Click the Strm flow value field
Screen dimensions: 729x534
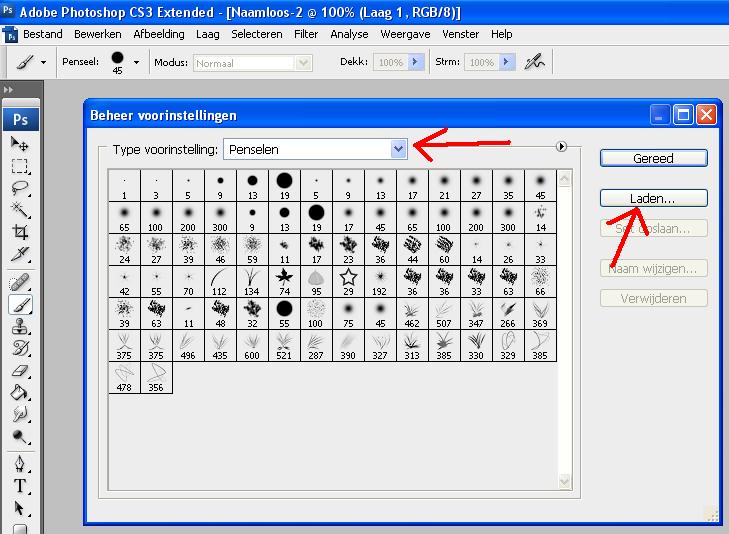click(482, 62)
